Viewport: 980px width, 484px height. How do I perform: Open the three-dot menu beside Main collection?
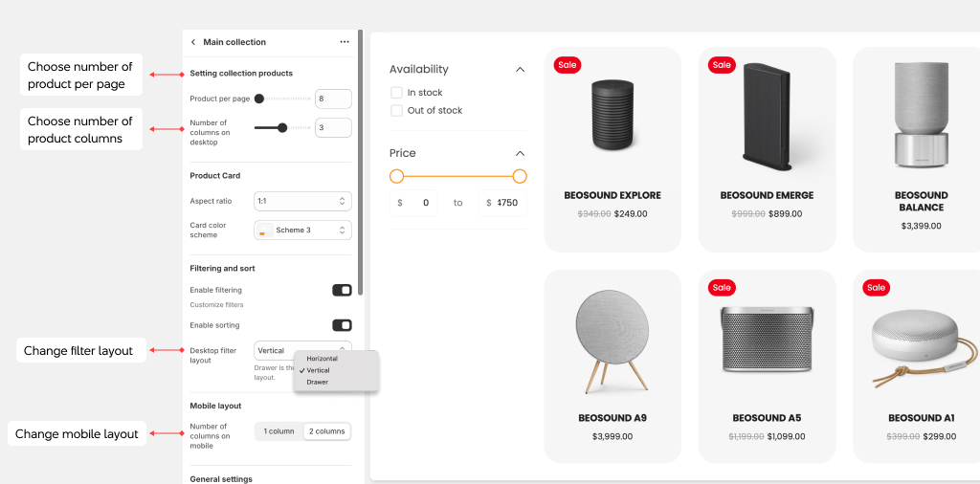pos(345,42)
